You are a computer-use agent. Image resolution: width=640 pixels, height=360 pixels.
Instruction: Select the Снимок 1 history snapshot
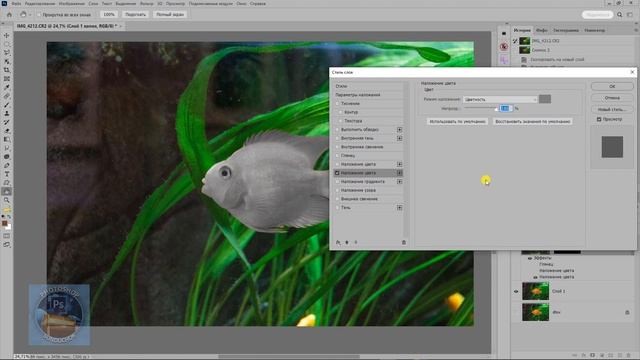click(x=540, y=50)
